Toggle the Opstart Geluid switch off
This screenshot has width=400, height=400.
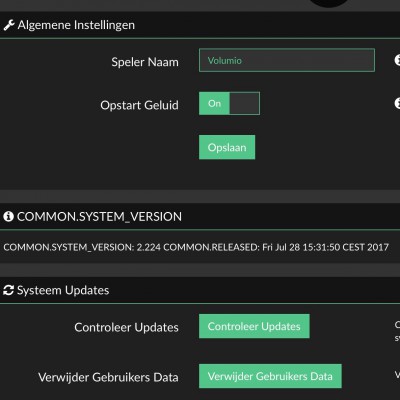(x=229, y=104)
